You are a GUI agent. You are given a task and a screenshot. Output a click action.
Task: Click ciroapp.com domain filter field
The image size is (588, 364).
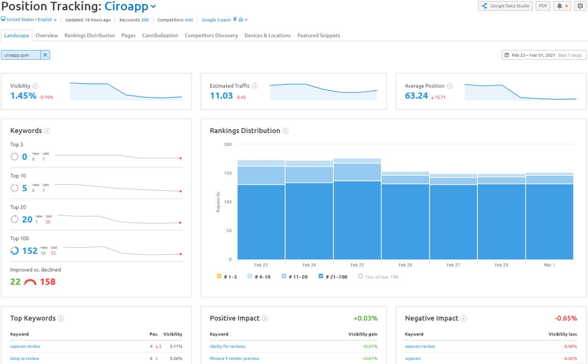[x=21, y=55]
